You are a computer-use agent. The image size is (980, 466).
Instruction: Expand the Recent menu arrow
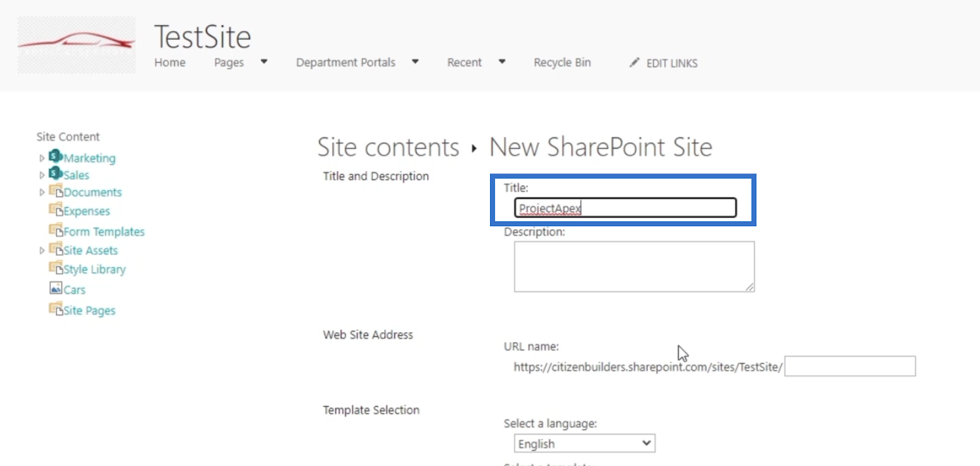(x=502, y=62)
